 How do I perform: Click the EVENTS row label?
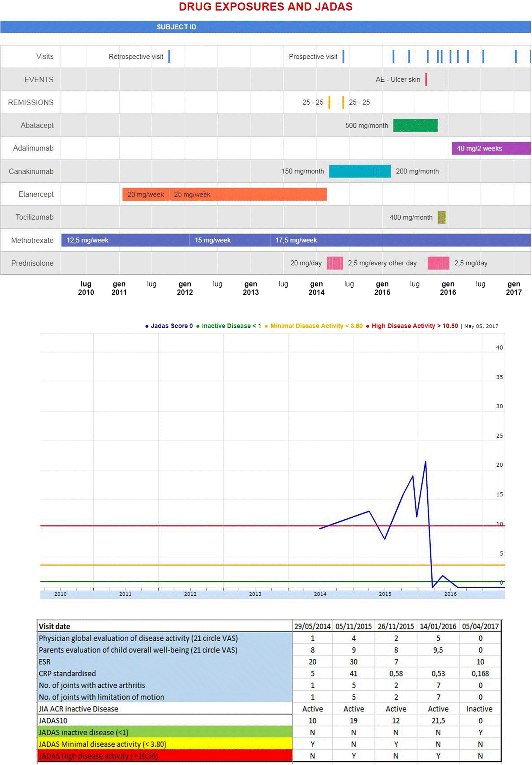tap(39, 80)
